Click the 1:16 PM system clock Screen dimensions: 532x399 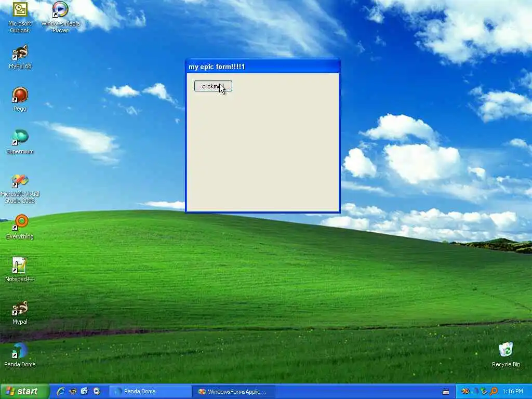point(513,392)
